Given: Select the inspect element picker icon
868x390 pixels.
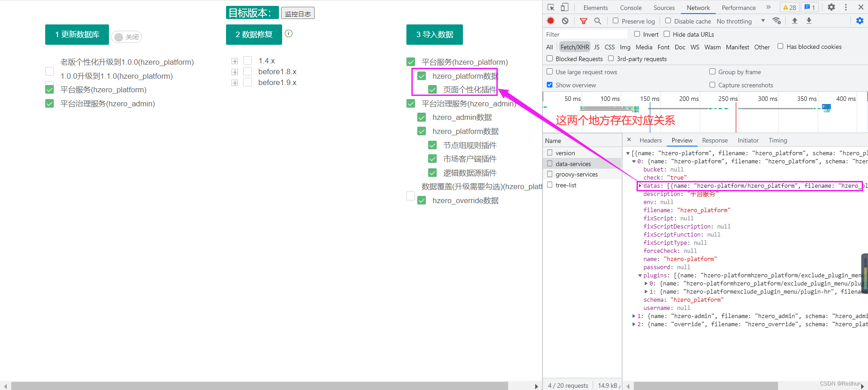Looking at the screenshot, I should pos(551,7).
